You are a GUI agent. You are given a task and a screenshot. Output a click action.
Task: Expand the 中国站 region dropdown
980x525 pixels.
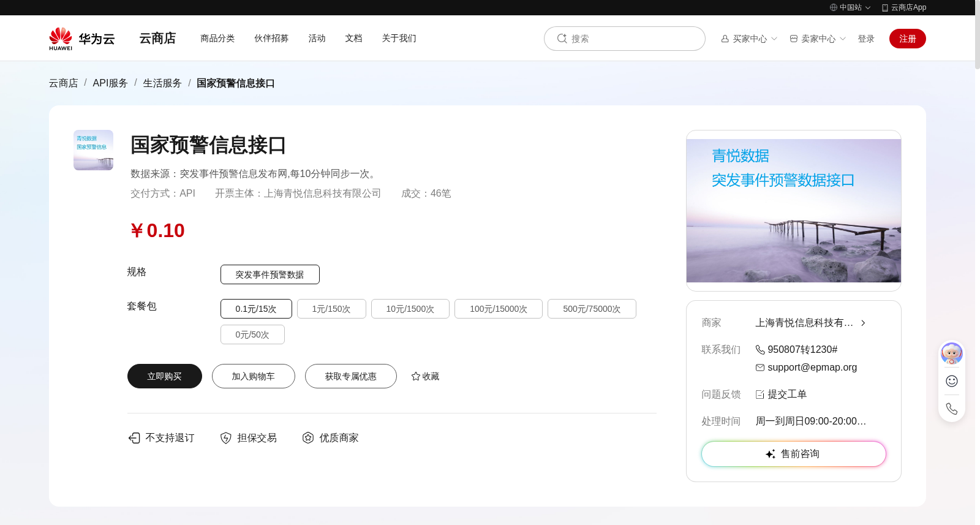click(x=868, y=8)
